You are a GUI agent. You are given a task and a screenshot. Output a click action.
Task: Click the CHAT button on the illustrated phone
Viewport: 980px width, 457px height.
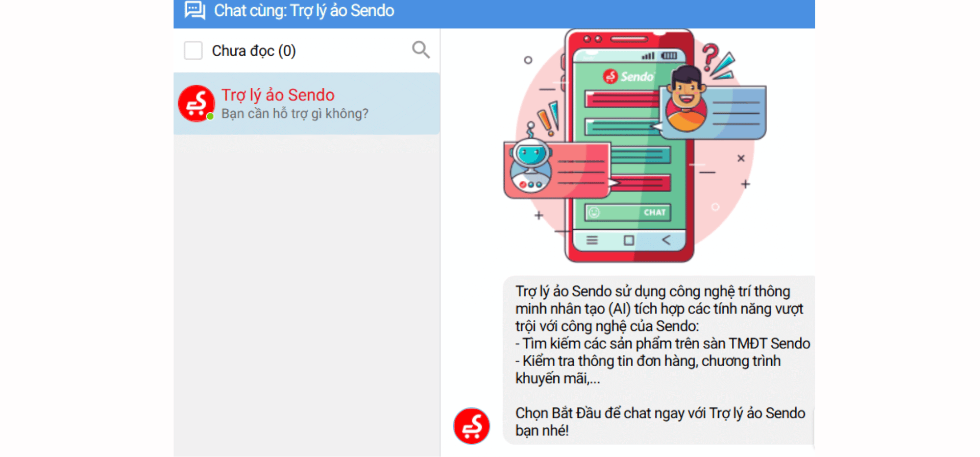[654, 212]
